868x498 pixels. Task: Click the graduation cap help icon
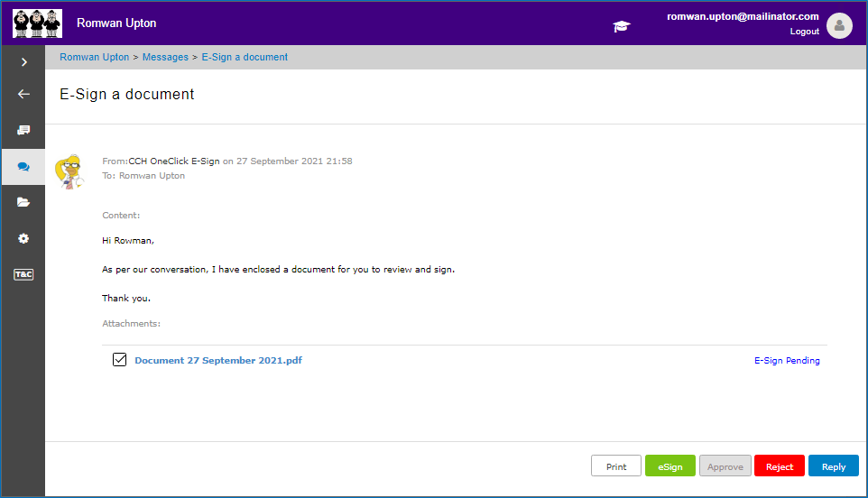tap(622, 26)
